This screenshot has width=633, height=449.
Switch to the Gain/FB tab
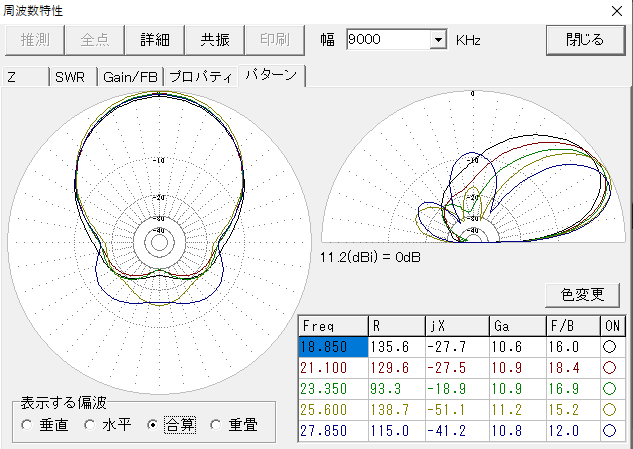click(x=130, y=77)
